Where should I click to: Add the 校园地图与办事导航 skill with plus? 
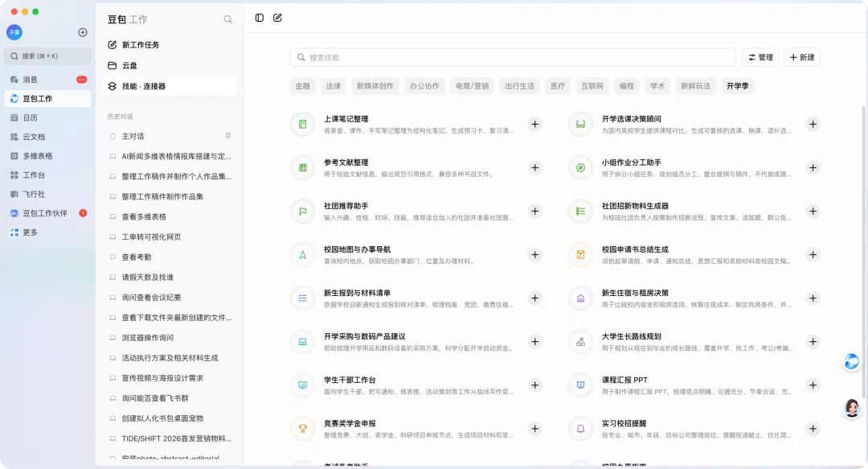pyautogui.click(x=534, y=254)
